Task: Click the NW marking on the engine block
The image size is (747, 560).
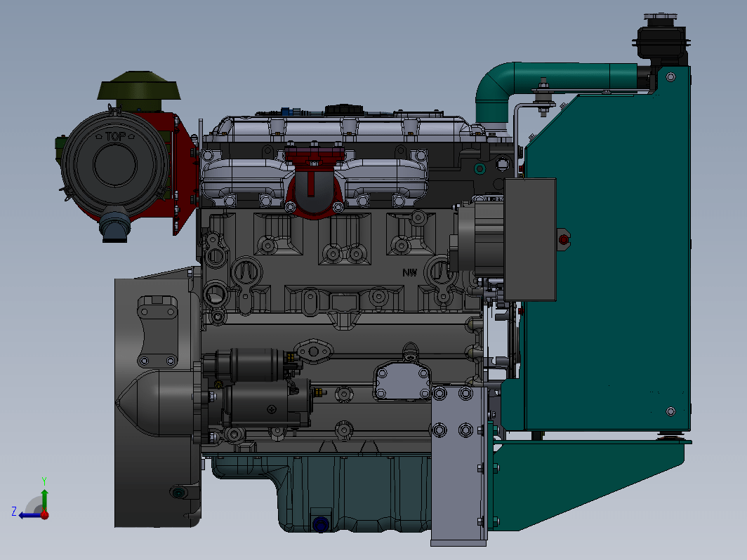Action: click(x=410, y=272)
